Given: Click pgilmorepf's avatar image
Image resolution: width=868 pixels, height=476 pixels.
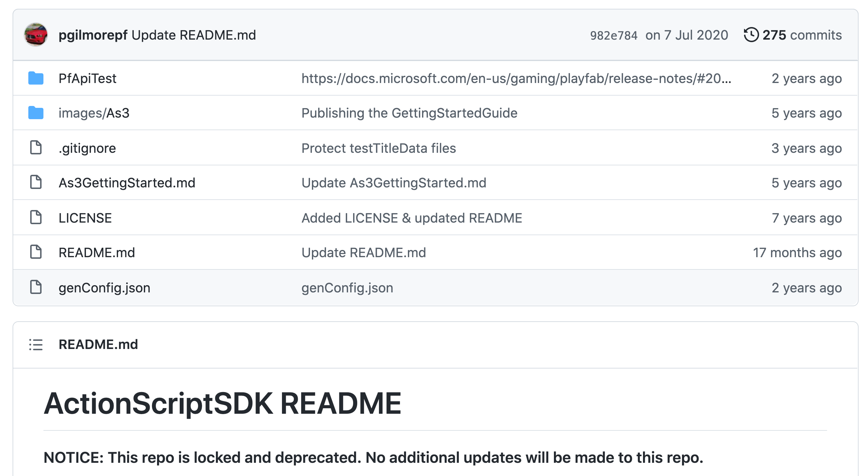Looking at the screenshot, I should coord(36,35).
